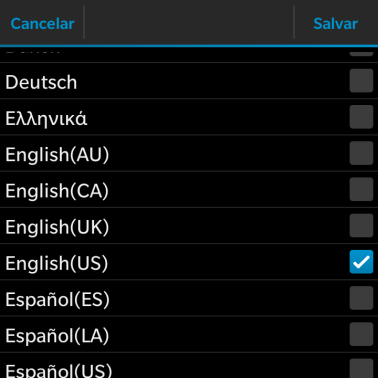Choose the Ελληνικά language row label
The image size is (378, 378).
pyautogui.click(x=46, y=119)
